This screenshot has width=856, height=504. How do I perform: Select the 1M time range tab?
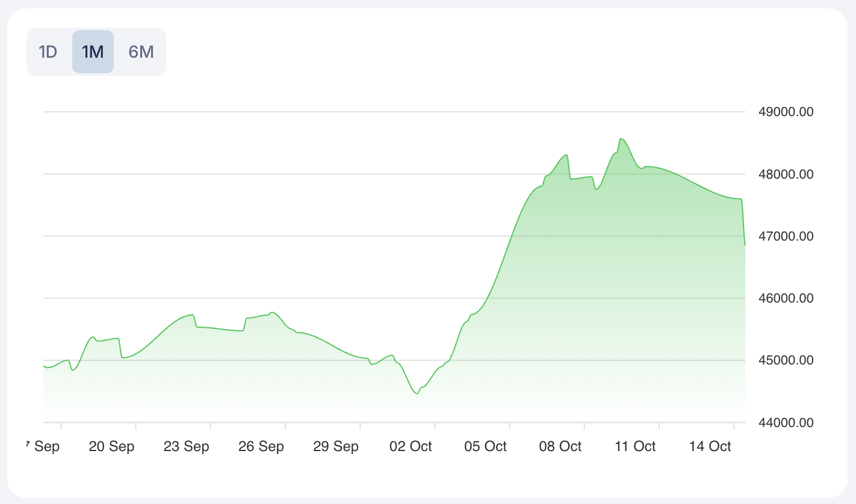click(93, 52)
